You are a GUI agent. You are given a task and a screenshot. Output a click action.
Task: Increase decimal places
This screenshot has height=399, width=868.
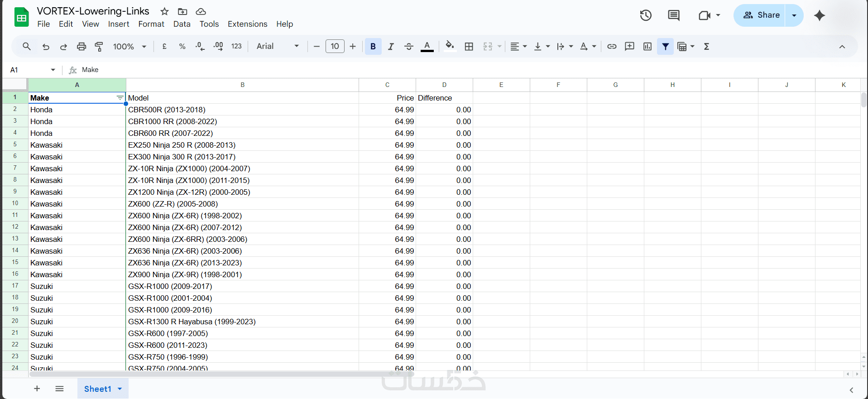(218, 46)
